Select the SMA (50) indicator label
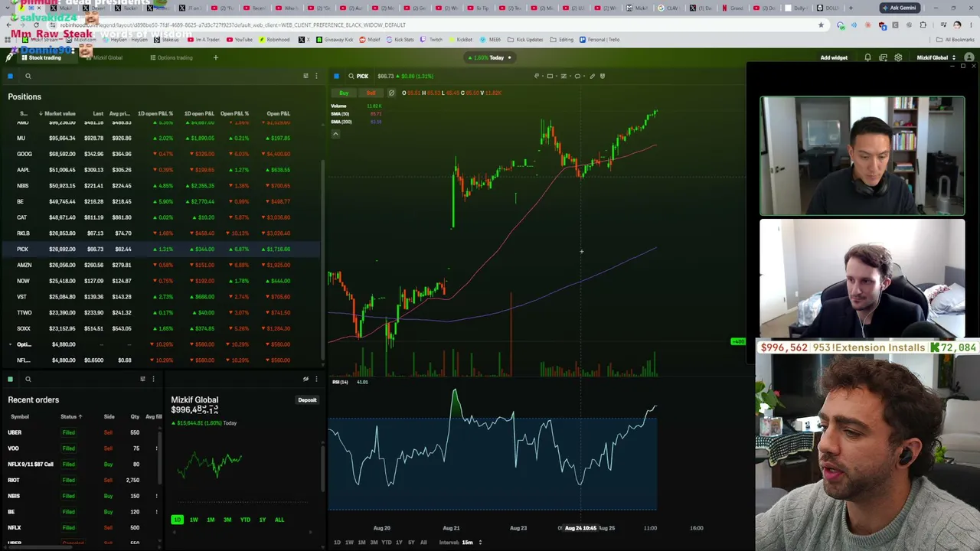The image size is (980, 551). [341, 114]
